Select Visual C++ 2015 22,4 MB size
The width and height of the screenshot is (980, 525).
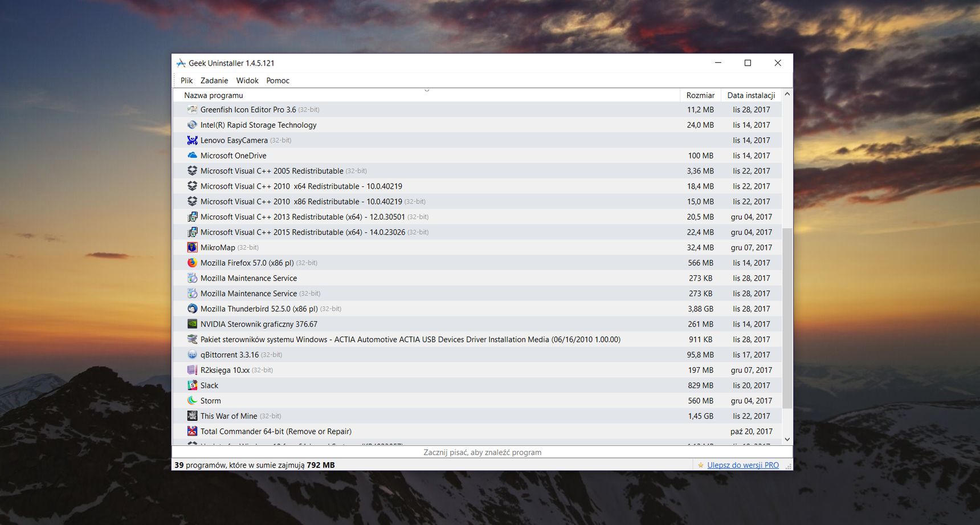(x=700, y=232)
